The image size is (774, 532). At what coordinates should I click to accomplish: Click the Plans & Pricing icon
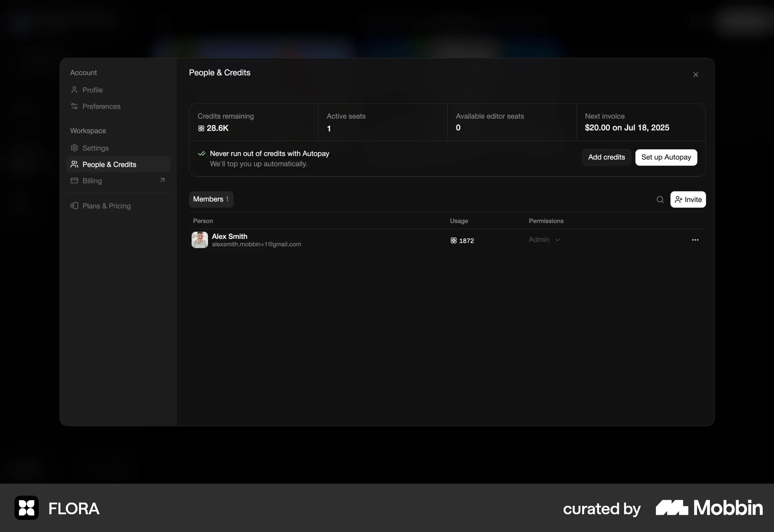pos(74,206)
